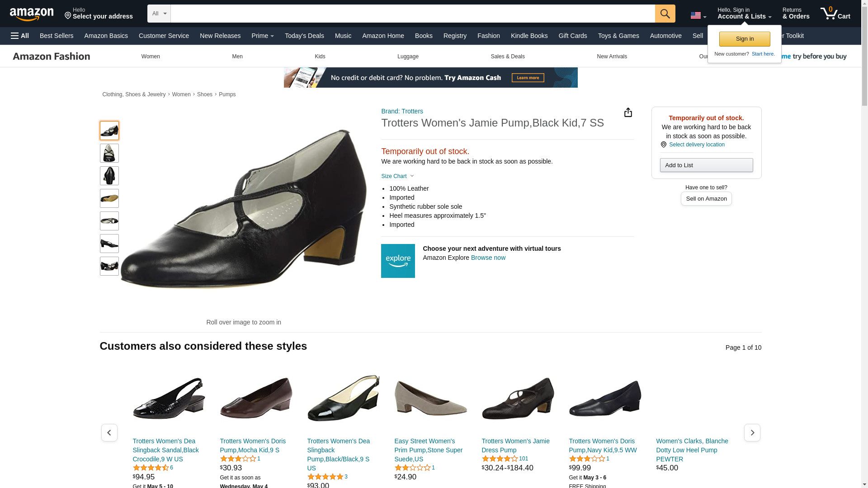868x488 pixels.
Task: Click the share icon near the title
Action: tap(628, 113)
